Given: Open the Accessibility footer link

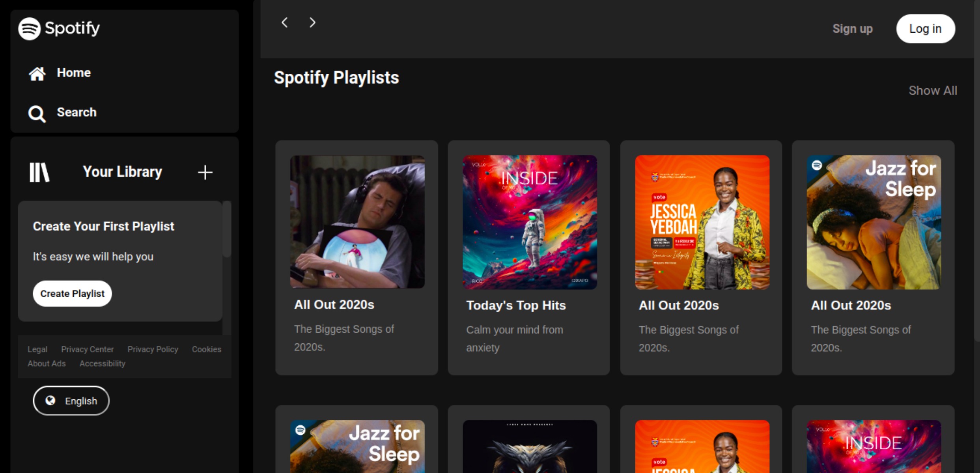Looking at the screenshot, I should (102, 363).
